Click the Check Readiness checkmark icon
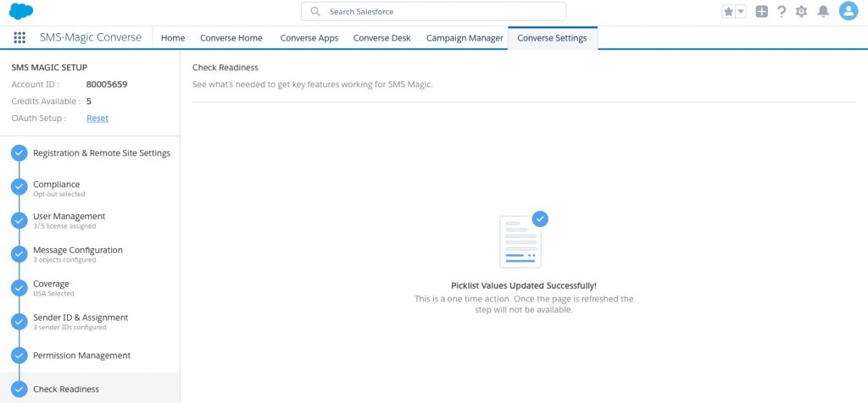868x403 pixels. point(19,389)
